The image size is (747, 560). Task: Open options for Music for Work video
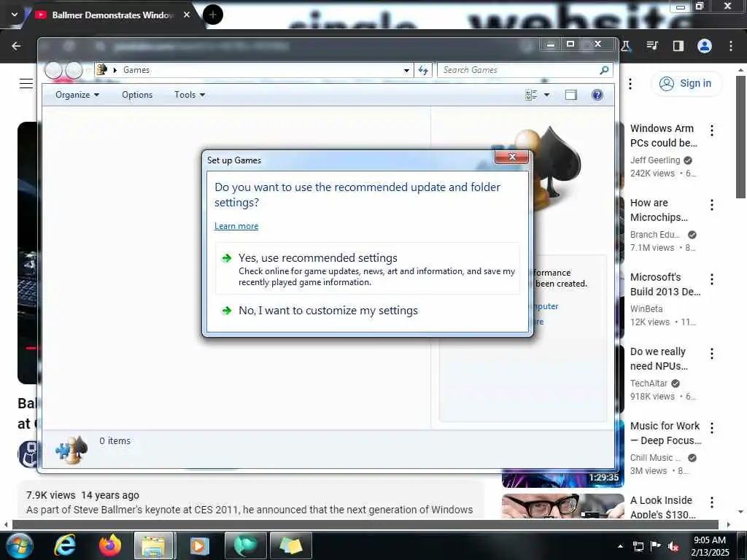(x=712, y=427)
